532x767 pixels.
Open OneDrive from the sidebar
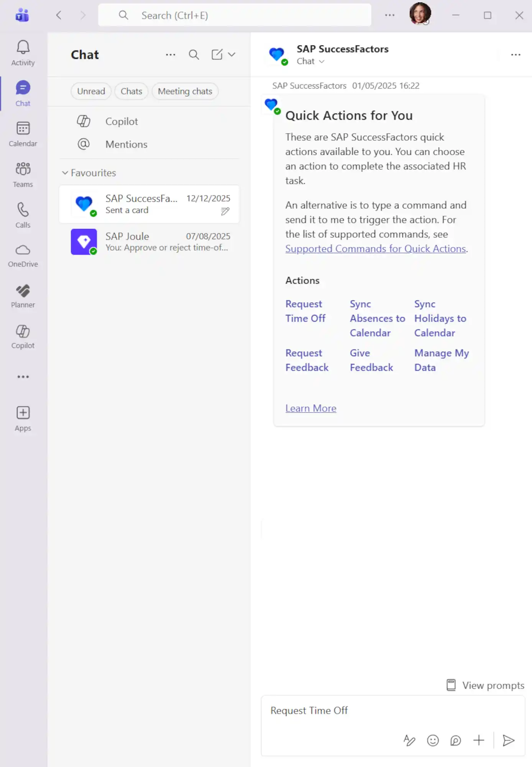23,255
